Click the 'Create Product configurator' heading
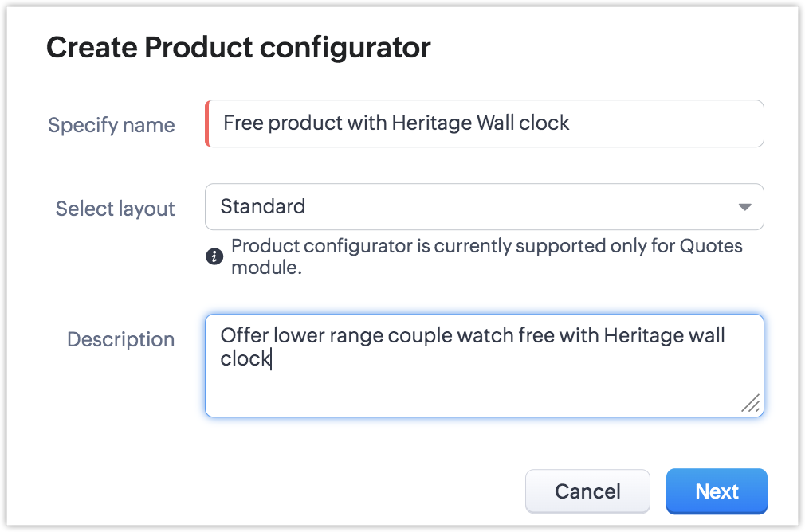Screen dimensions: 805x532 [x=238, y=48]
